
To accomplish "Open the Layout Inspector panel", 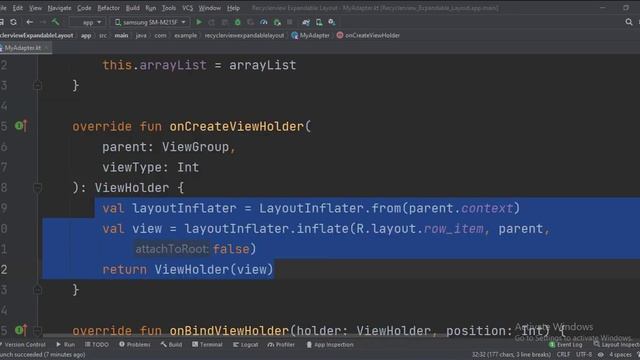I will pos(617,344).
